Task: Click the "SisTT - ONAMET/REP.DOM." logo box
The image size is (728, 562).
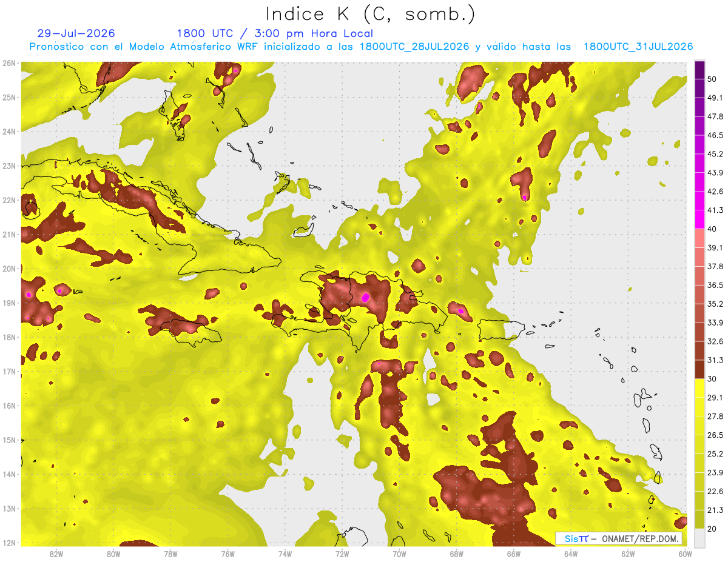Action: click(619, 538)
